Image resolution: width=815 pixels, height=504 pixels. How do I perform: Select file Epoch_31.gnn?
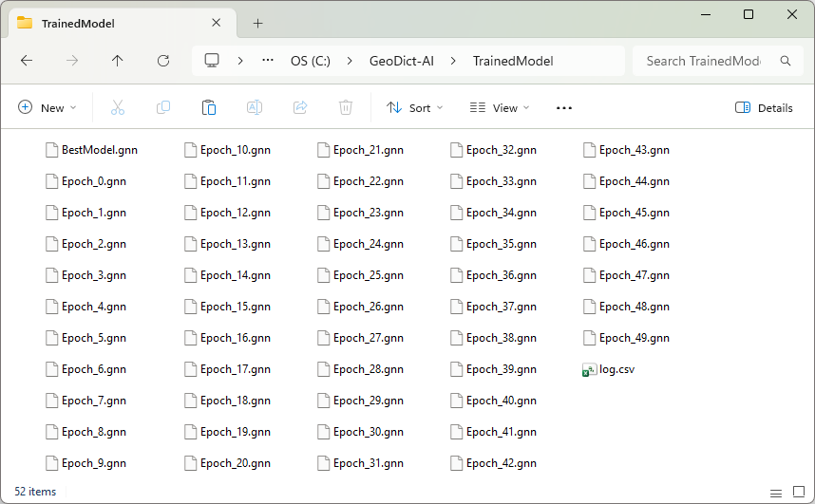coord(361,463)
